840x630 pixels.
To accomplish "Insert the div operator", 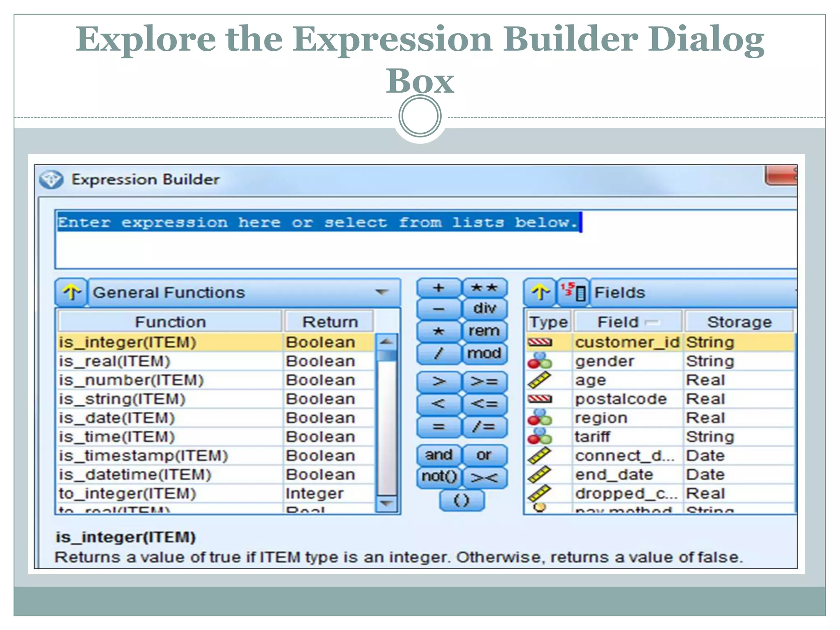I will pos(484,308).
